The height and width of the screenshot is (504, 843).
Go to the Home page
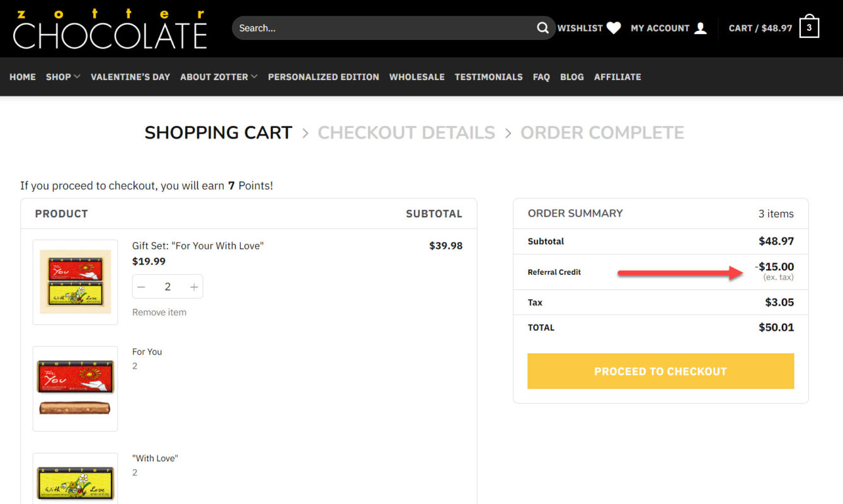tap(23, 77)
